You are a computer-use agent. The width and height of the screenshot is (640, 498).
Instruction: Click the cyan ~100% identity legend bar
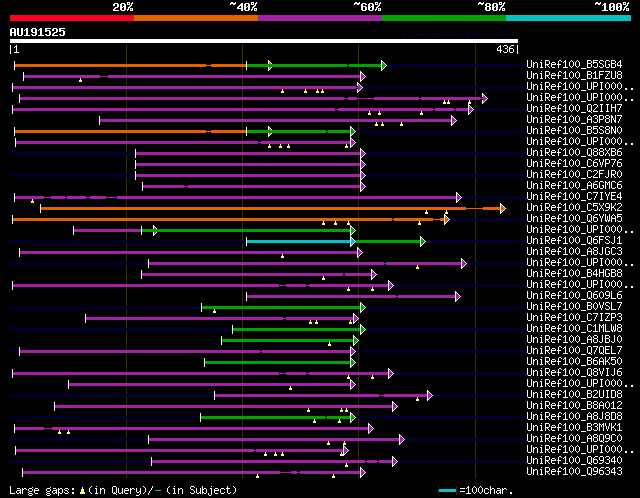tap(569, 18)
